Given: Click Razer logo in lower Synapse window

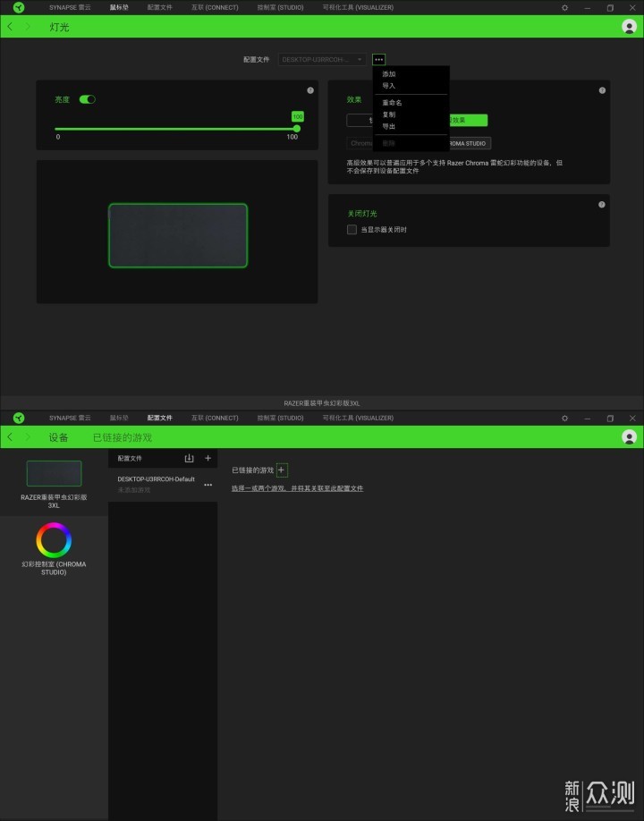Looking at the screenshot, I should [19, 418].
